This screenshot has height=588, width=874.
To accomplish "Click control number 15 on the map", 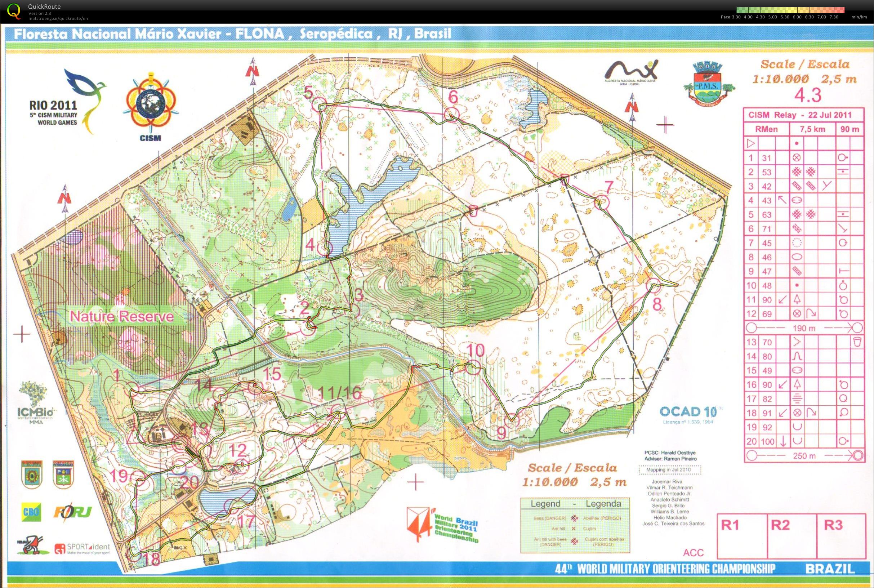I will (272, 374).
